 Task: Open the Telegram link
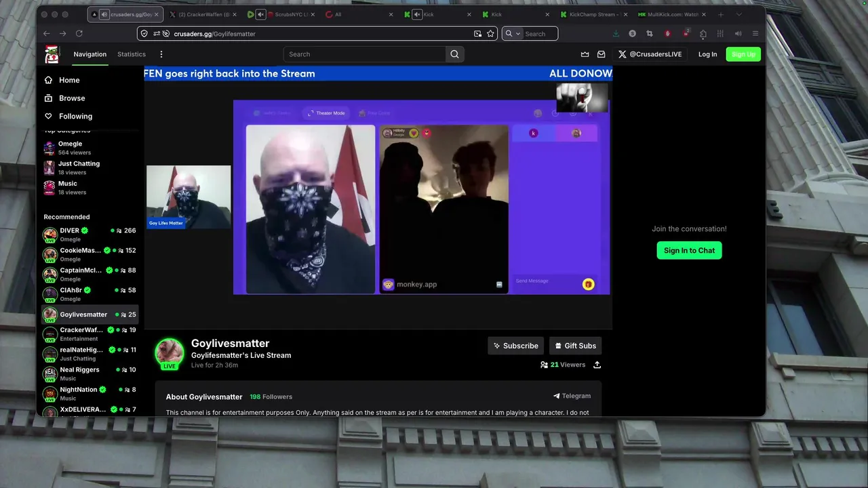point(572,396)
